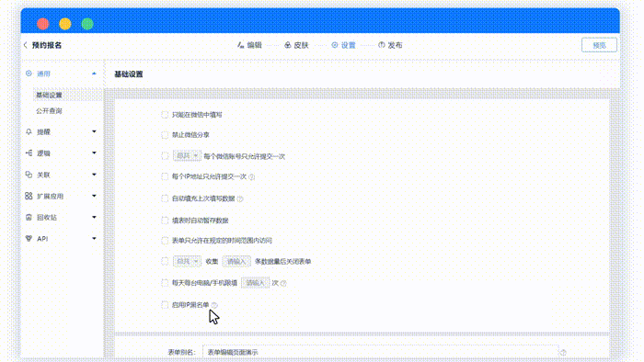The height and width of the screenshot is (362, 644).
Task: Click the 扩展应用 grid icon
Action: pos(29,196)
